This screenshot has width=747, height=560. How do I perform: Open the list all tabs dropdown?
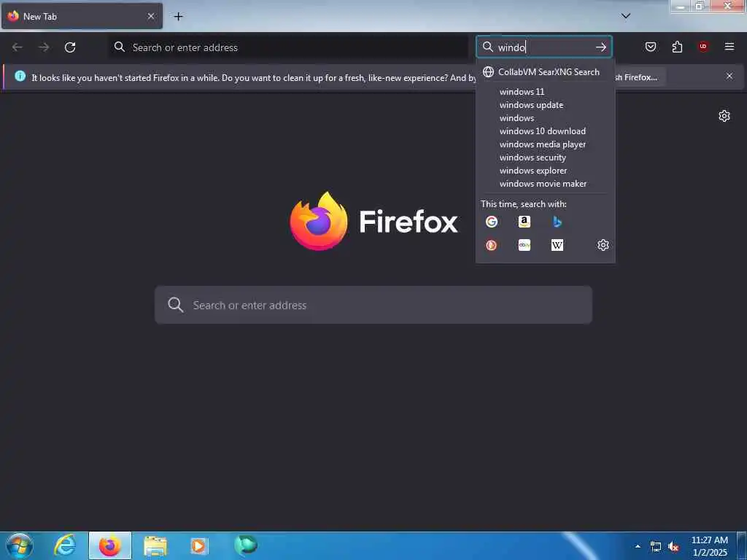(x=625, y=16)
